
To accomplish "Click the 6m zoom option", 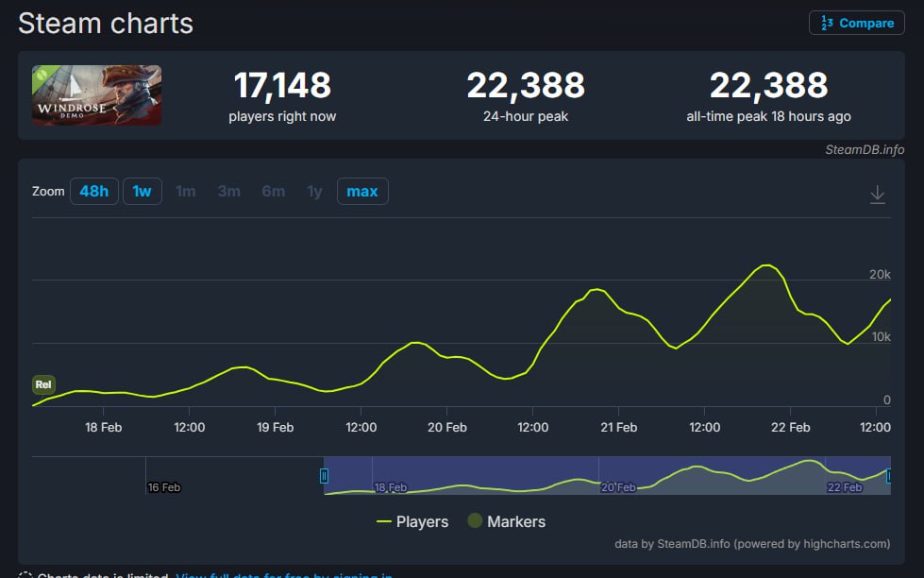I will pyautogui.click(x=274, y=192).
